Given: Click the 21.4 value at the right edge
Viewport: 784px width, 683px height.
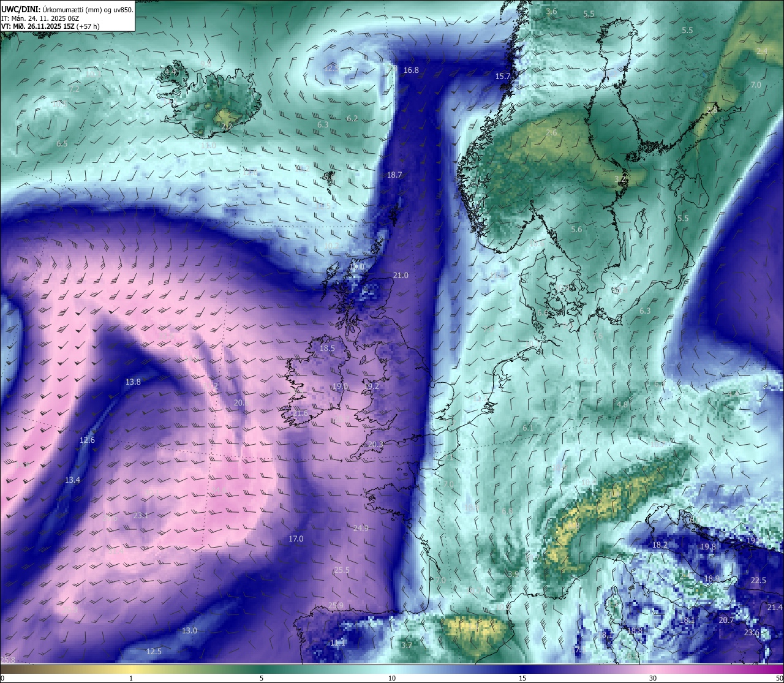Looking at the screenshot, I should pos(774,608).
